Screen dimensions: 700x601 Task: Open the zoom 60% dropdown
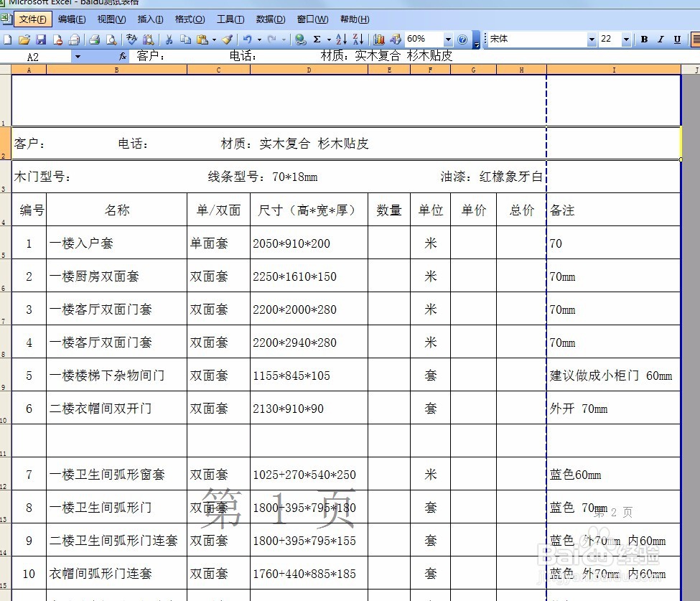pos(448,39)
